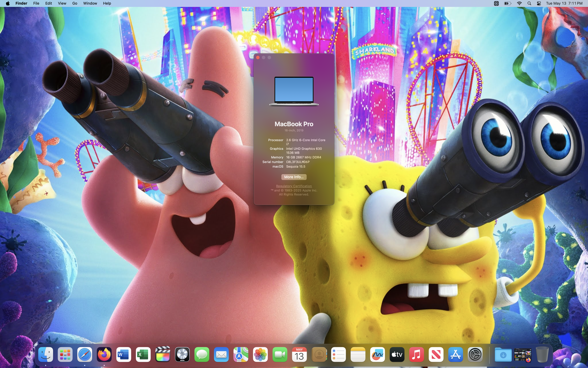588x368 pixels.
Task: Click the '16-inch, 2019' model text
Action: tap(294, 131)
